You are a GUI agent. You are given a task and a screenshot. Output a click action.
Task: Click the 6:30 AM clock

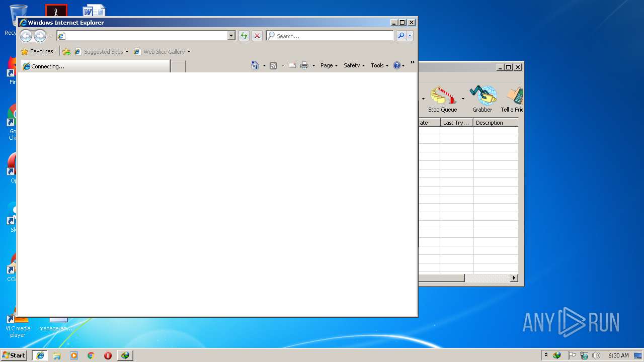tap(618, 355)
